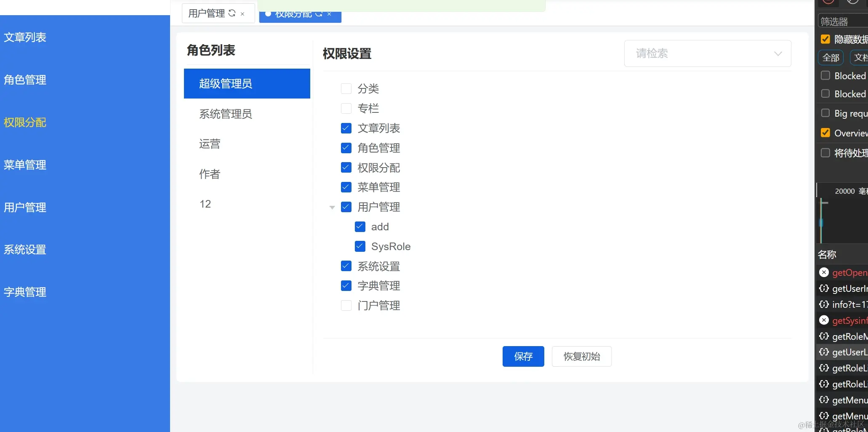Screen dimensions: 868x432
Task: Toggle the Overview checkbox in DevTools
Action: click(x=825, y=133)
